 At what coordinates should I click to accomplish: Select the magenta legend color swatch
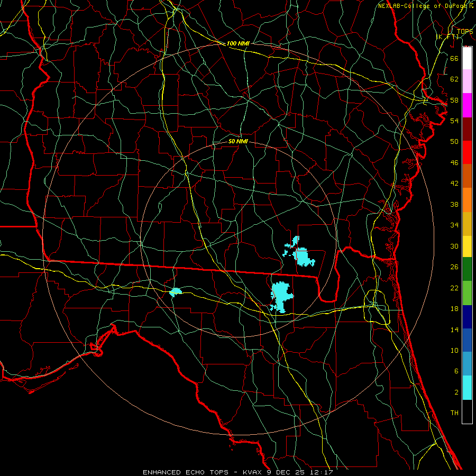467,105
